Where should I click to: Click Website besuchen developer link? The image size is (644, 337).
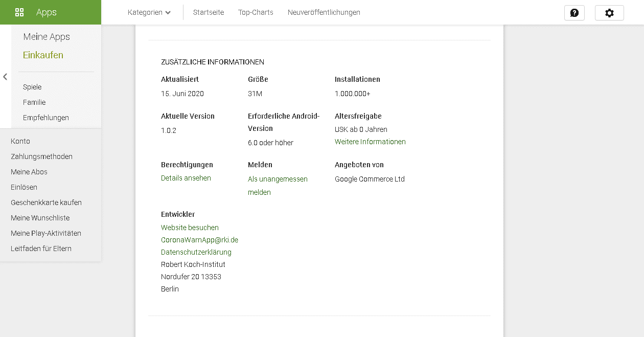pos(190,228)
